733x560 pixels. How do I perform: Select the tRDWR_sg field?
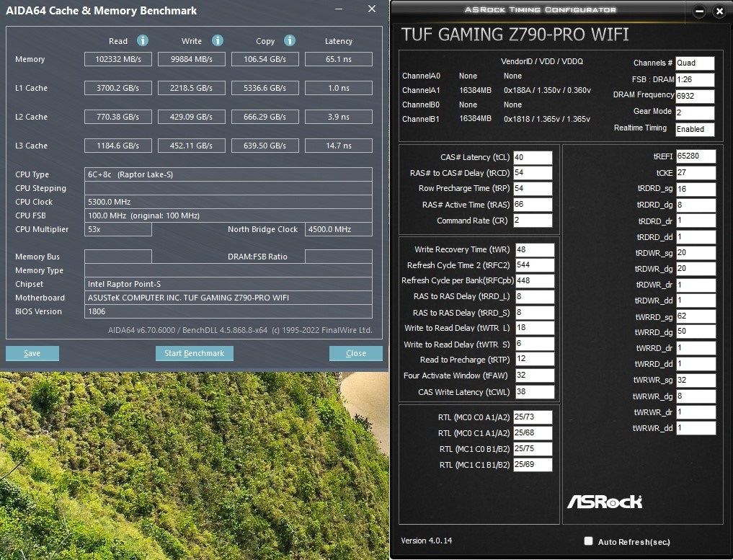coord(696,253)
